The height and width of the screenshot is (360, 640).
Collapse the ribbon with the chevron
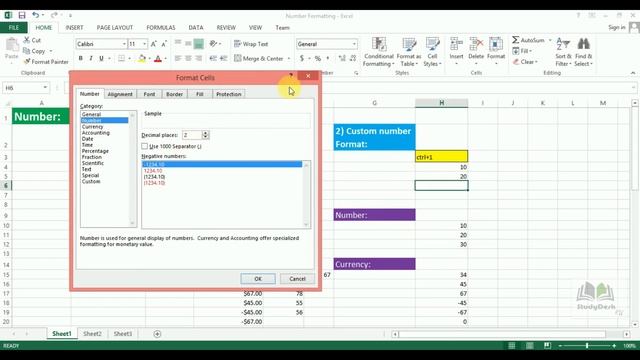[x=633, y=73]
